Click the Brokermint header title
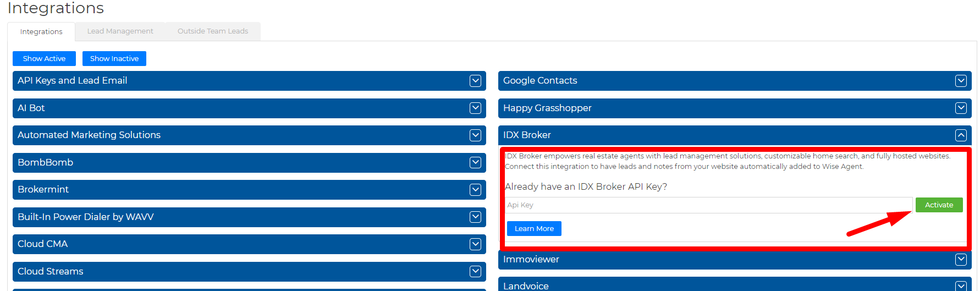 (x=43, y=189)
